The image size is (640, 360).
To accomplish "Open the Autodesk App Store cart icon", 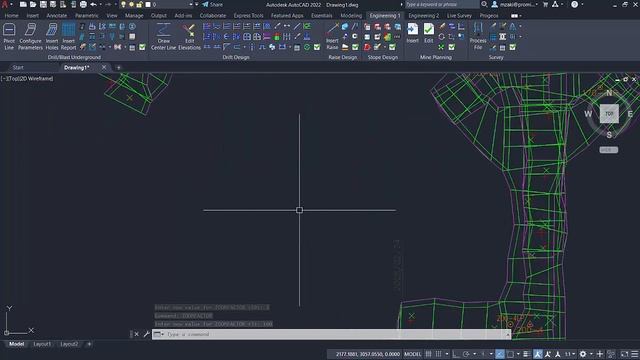I will [545, 4].
